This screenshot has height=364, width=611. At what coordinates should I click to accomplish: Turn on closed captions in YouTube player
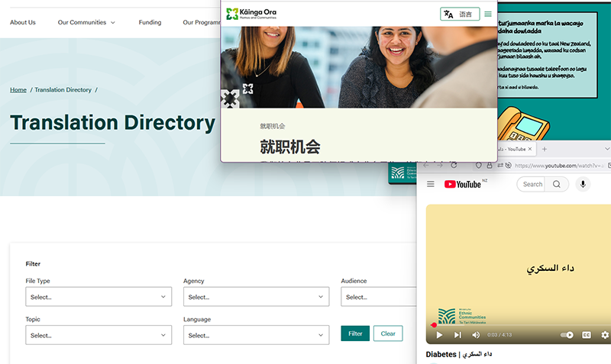586,335
